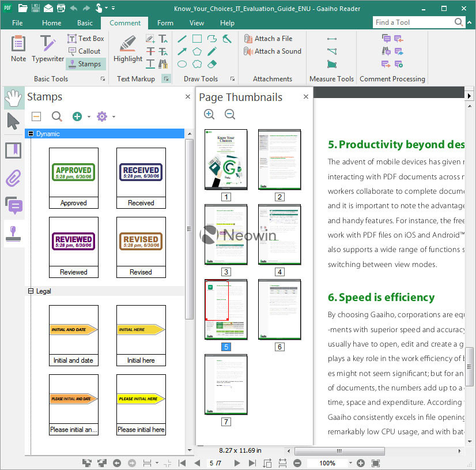Click Attach a File
This screenshot has width=476, height=470.
[x=269, y=39]
